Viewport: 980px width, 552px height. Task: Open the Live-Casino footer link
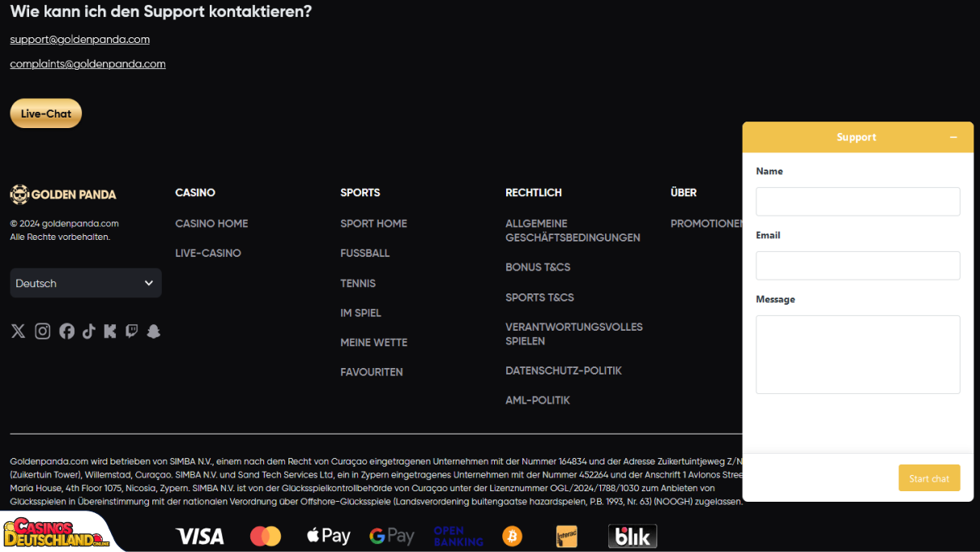point(208,253)
